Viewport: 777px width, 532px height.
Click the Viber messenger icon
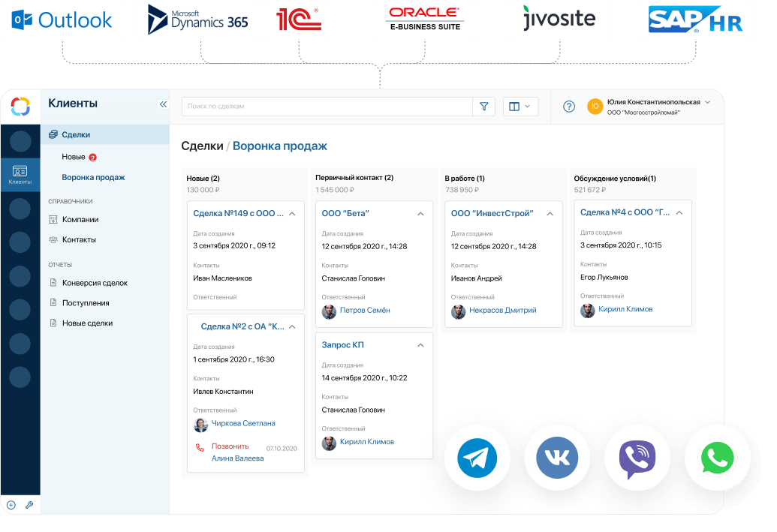(x=637, y=458)
